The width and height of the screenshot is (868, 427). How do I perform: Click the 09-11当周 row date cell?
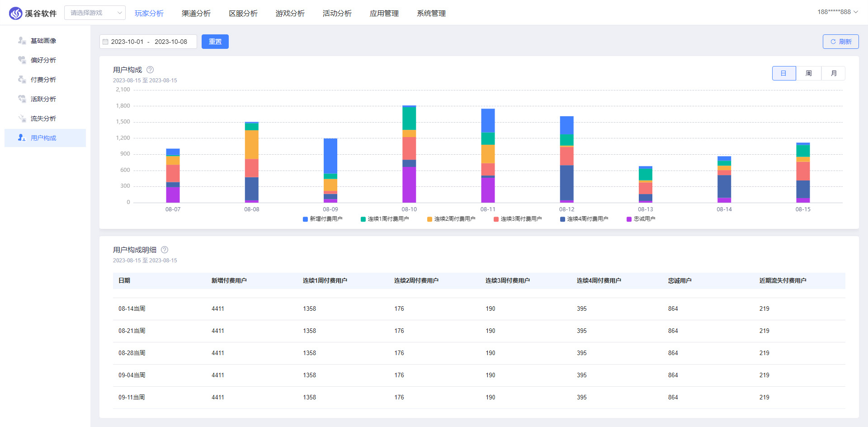(x=132, y=397)
